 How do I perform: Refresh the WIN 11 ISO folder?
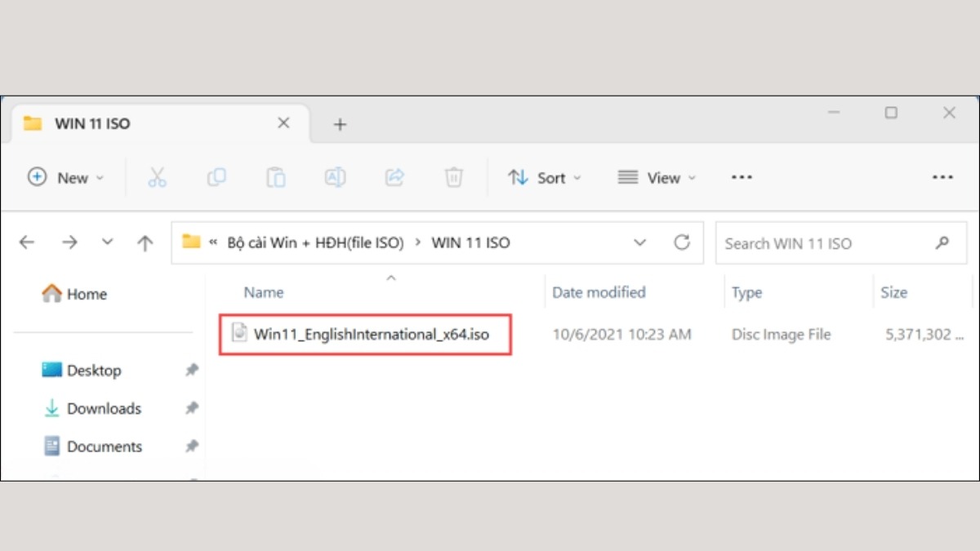[x=682, y=242]
